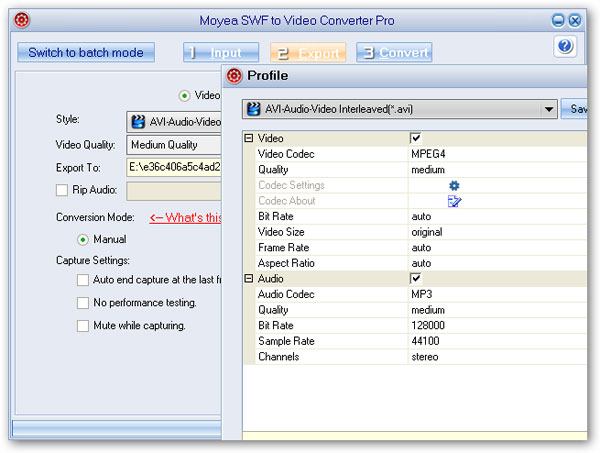Check No performance testing option
600x453 pixels.
coord(83,303)
